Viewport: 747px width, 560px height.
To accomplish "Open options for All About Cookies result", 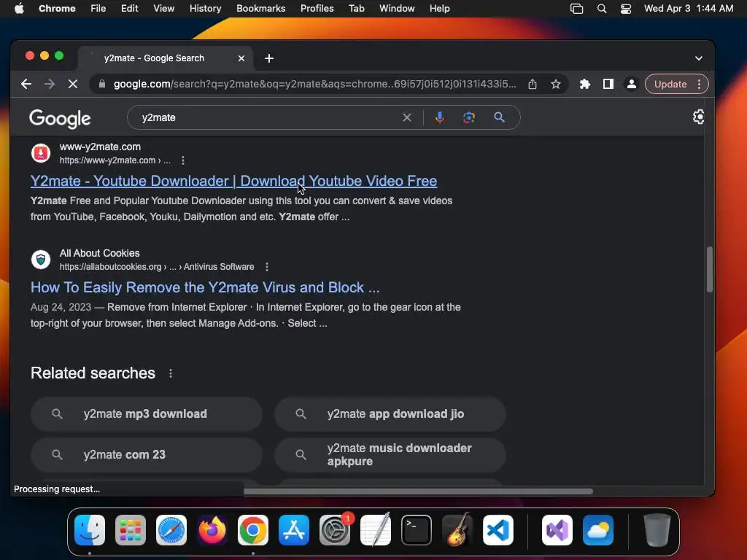I will (x=267, y=267).
